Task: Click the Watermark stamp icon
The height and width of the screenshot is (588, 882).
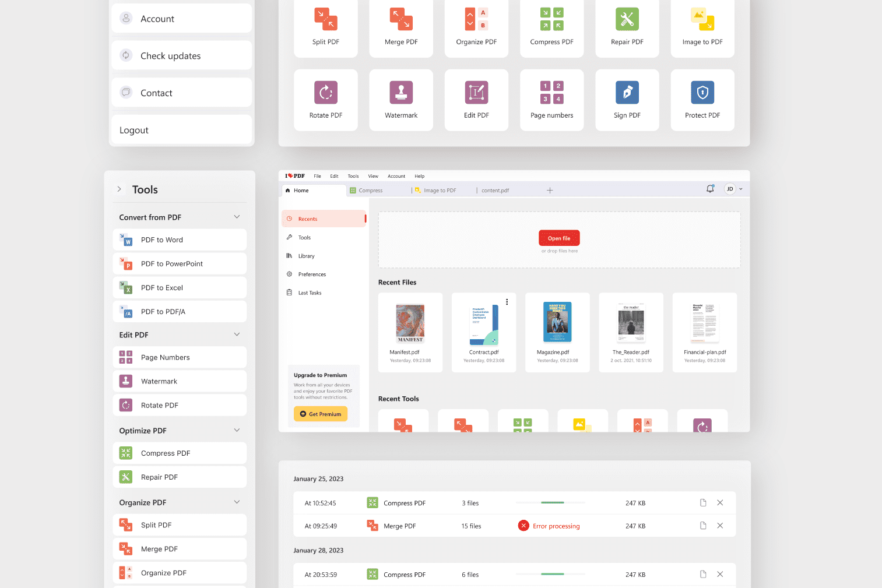Action: (400, 92)
